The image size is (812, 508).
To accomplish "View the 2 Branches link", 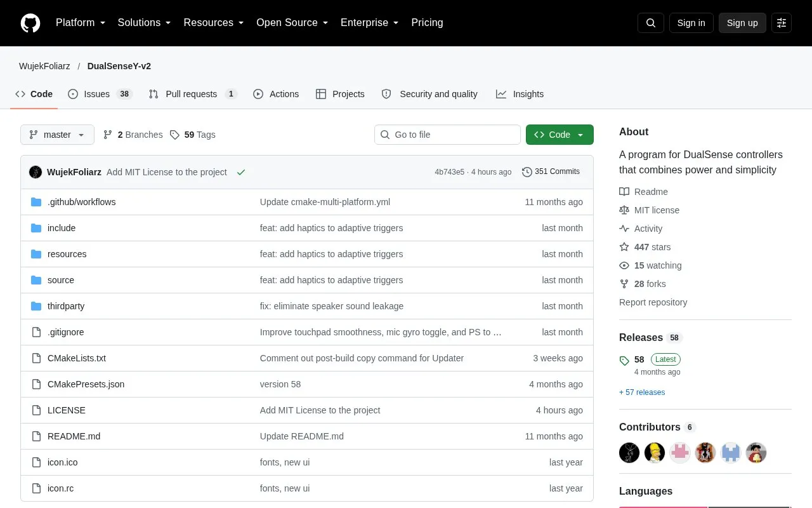I will pos(133,135).
